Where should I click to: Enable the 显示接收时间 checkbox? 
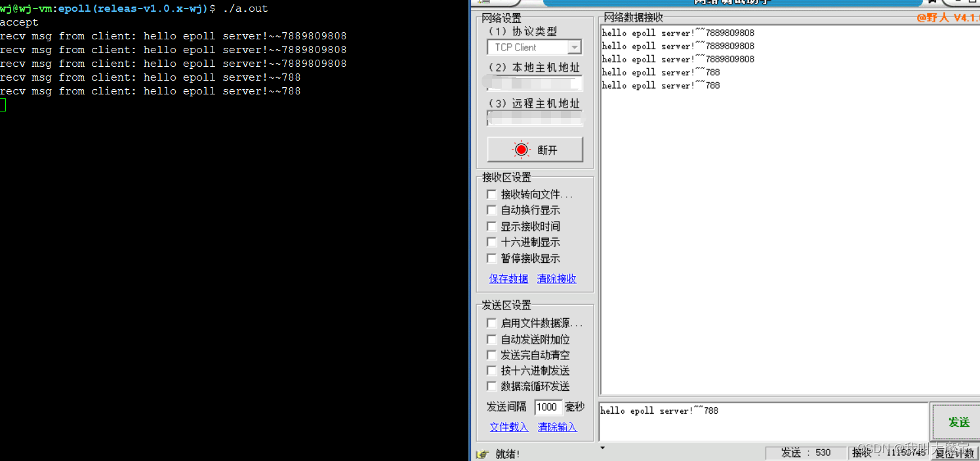tap(492, 226)
